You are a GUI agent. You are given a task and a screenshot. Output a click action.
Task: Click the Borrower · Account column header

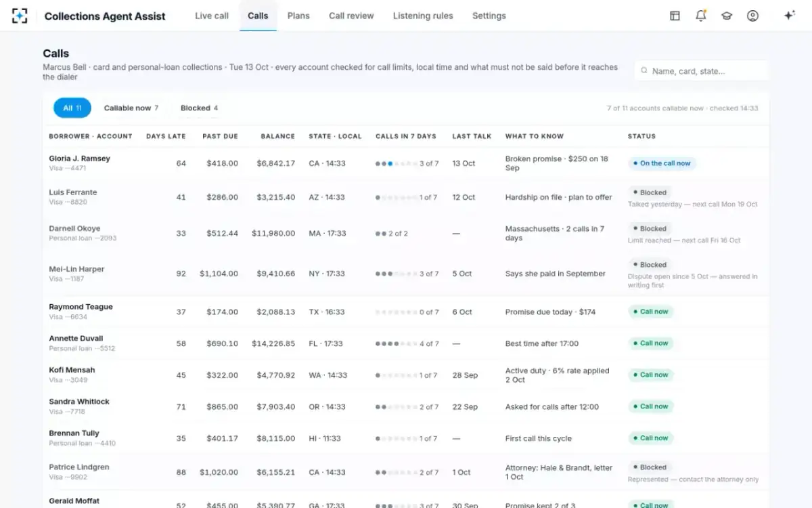pyautogui.click(x=91, y=136)
